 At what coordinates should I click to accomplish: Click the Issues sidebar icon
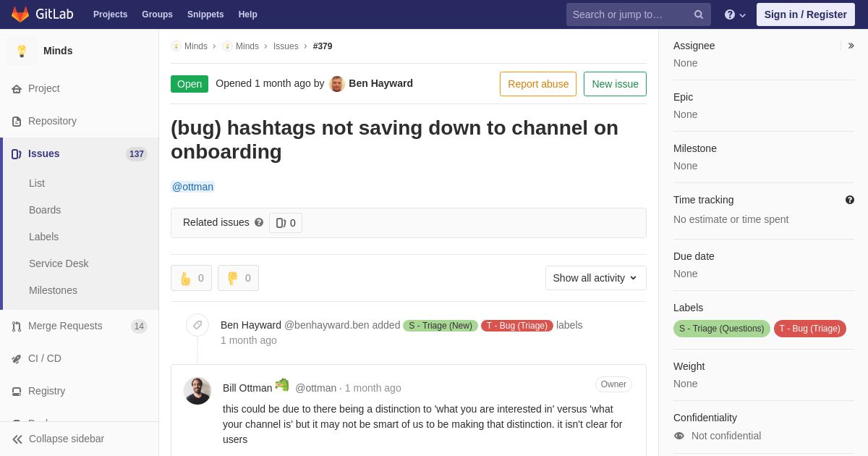pyautogui.click(x=17, y=153)
